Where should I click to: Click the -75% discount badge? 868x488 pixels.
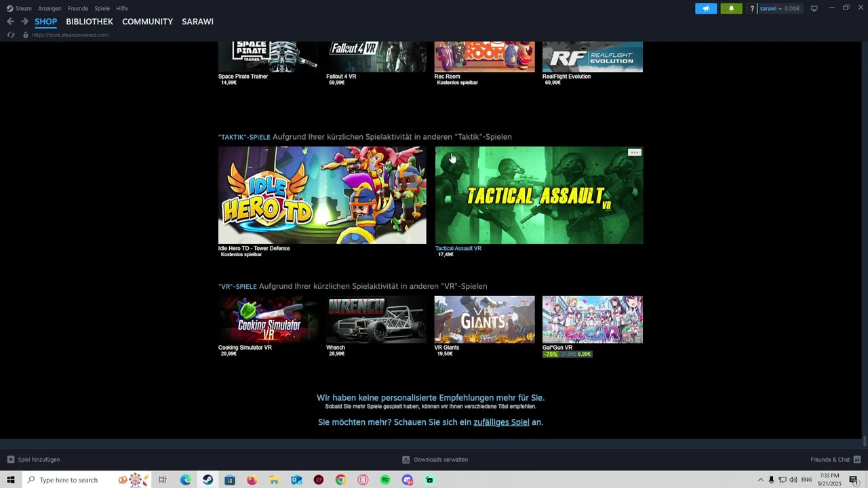click(x=551, y=354)
